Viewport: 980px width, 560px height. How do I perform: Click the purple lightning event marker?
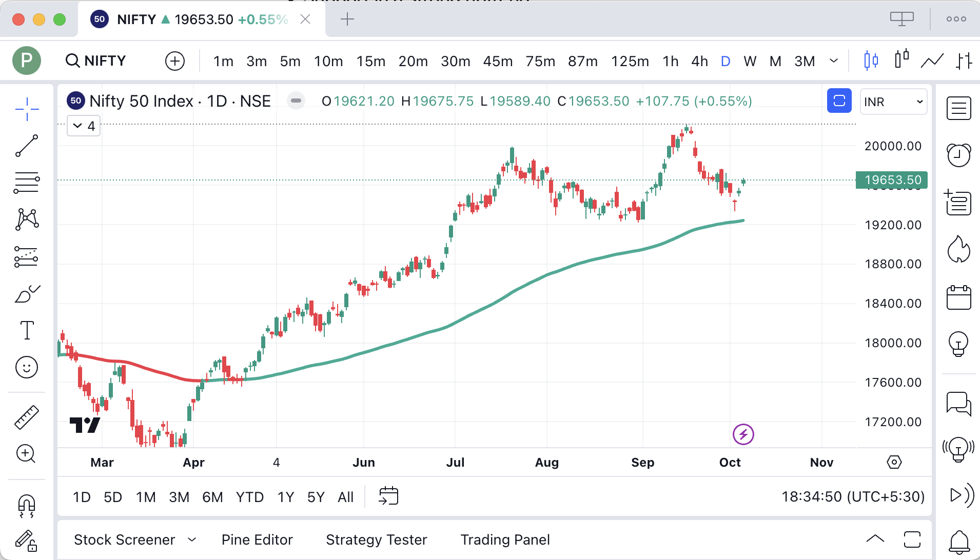coord(743,434)
